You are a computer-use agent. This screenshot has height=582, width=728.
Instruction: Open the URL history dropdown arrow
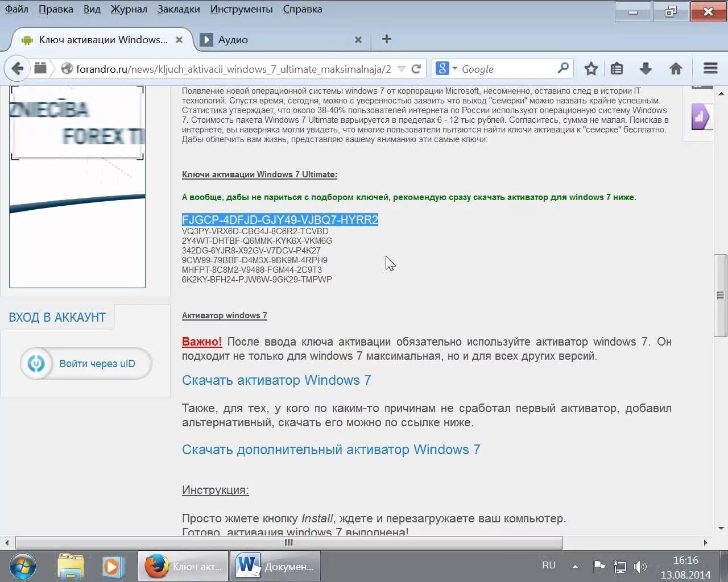pyautogui.click(x=402, y=69)
